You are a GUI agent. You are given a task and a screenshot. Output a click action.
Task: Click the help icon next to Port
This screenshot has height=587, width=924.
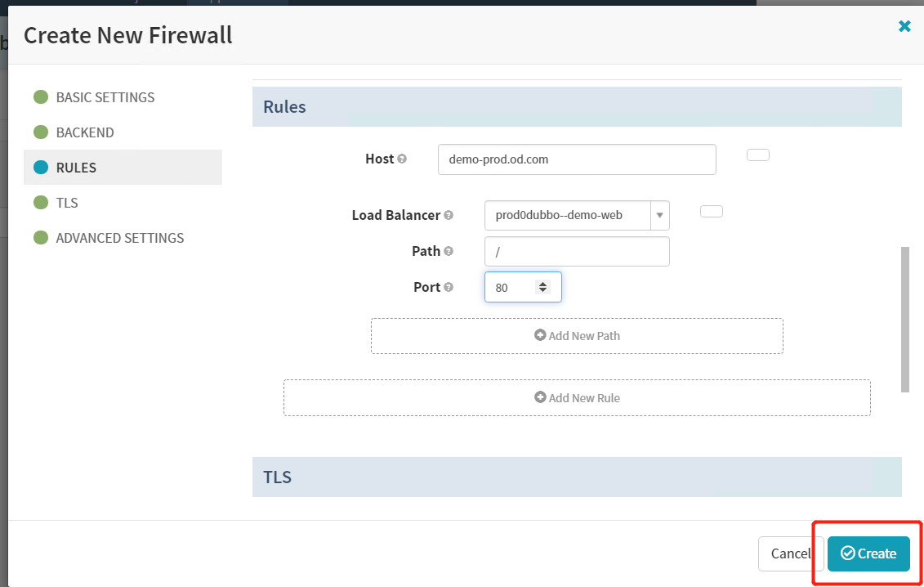(449, 288)
